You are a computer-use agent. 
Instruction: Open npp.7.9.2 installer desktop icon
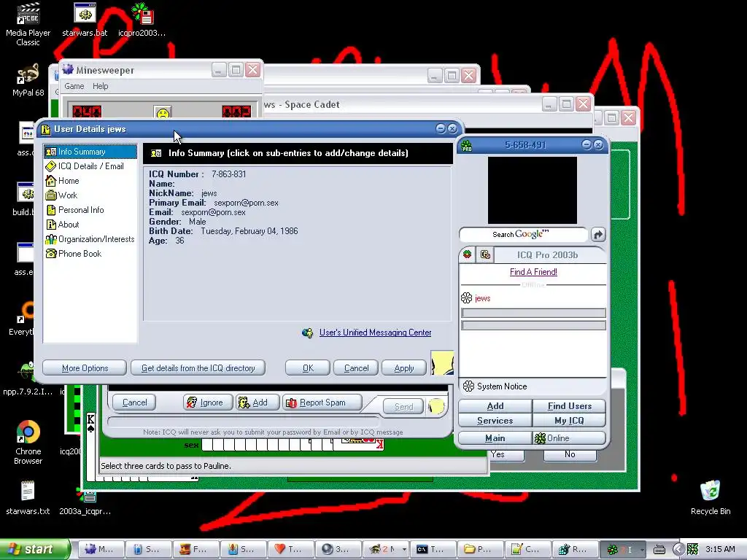tap(28, 379)
